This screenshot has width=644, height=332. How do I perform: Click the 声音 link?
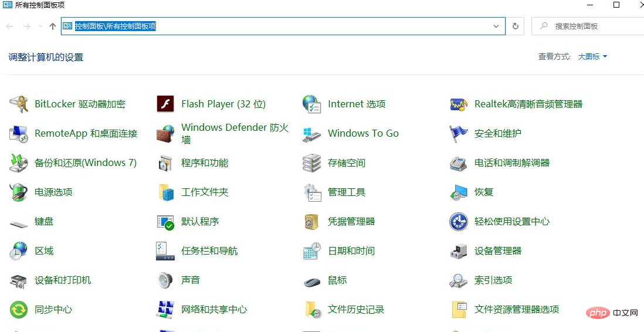pos(191,280)
